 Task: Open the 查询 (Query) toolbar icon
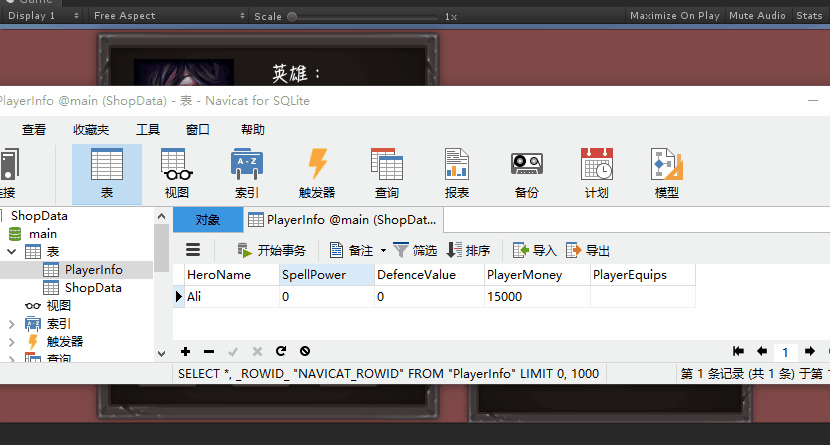pos(387,174)
